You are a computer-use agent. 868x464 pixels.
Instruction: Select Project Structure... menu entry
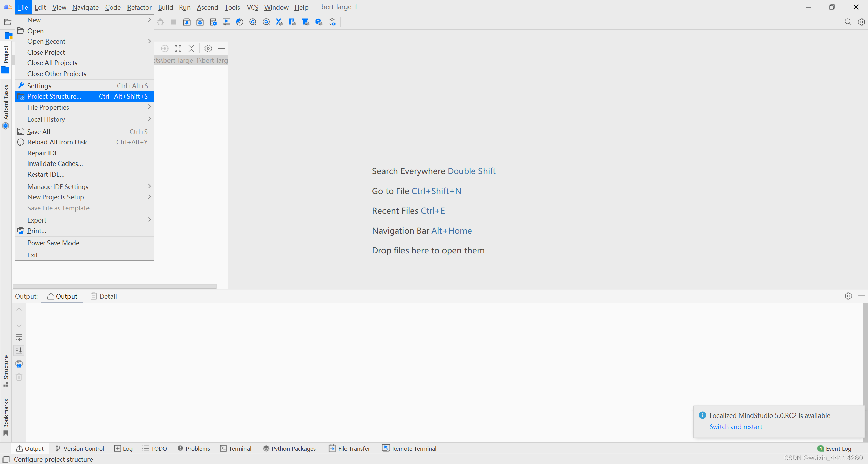pos(54,96)
